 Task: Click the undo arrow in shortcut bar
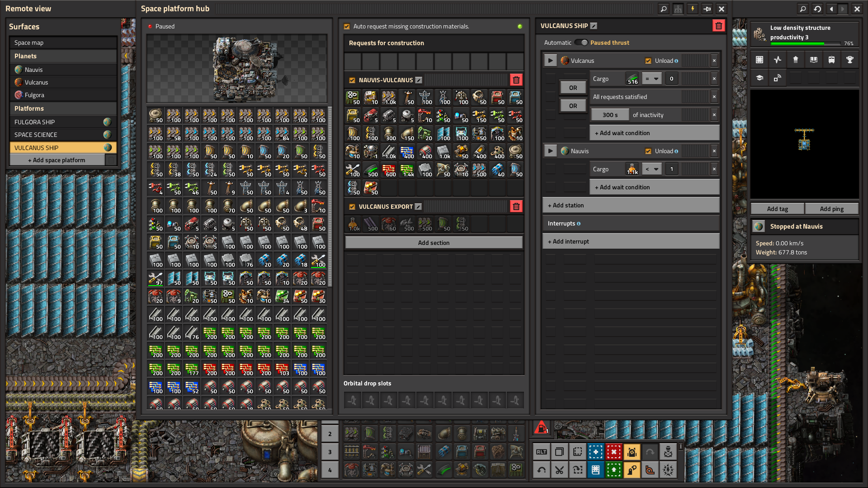click(541, 470)
